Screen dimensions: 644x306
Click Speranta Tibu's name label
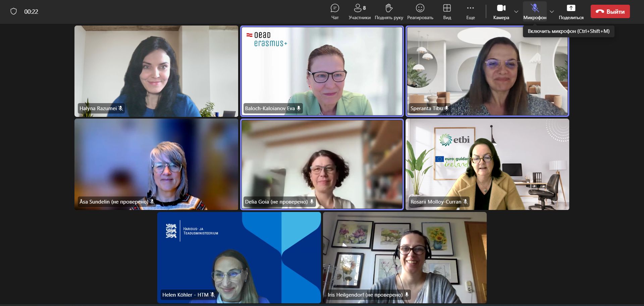pos(426,108)
